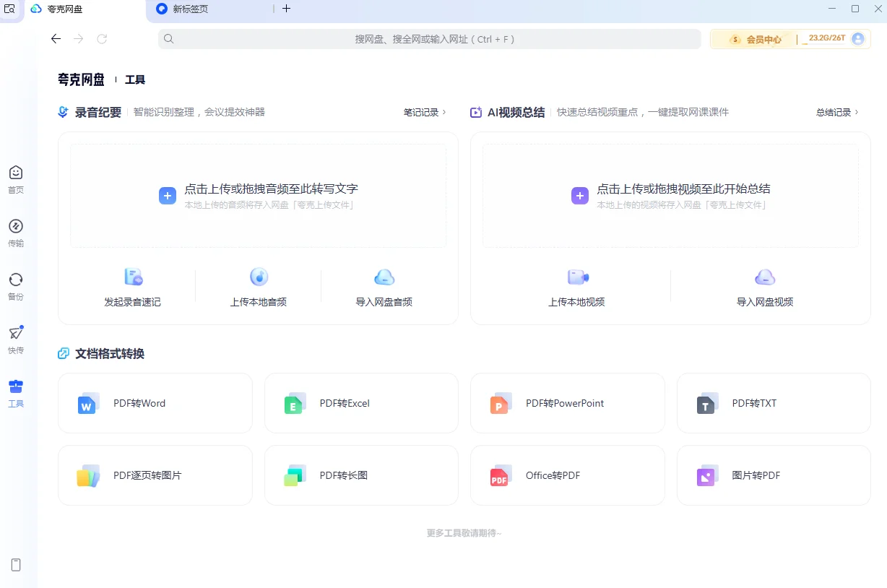Click the 录音纪要 section heading
The width and height of the screenshot is (887, 588).
98,113
